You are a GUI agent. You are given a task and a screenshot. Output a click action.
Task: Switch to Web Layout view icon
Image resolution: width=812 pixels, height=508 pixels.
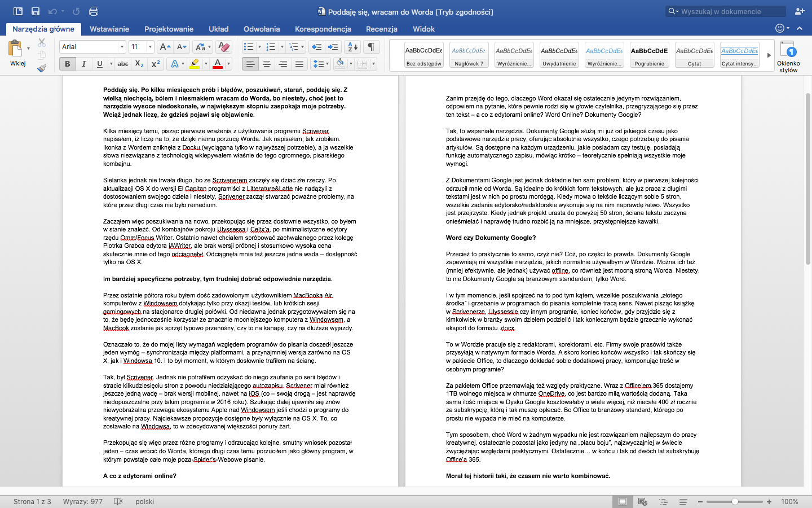point(642,501)
